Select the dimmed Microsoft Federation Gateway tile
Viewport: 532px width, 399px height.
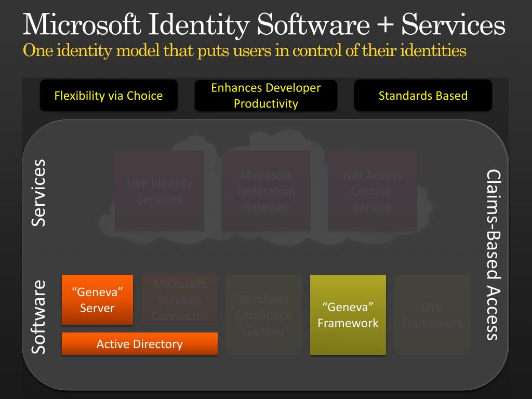point(265,191)
